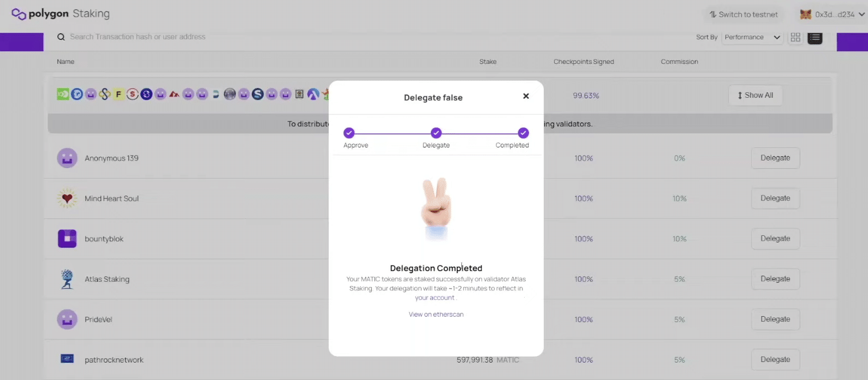Delegate to pathrocknetwork
The image size is (868, 380).
coord(775,360)
